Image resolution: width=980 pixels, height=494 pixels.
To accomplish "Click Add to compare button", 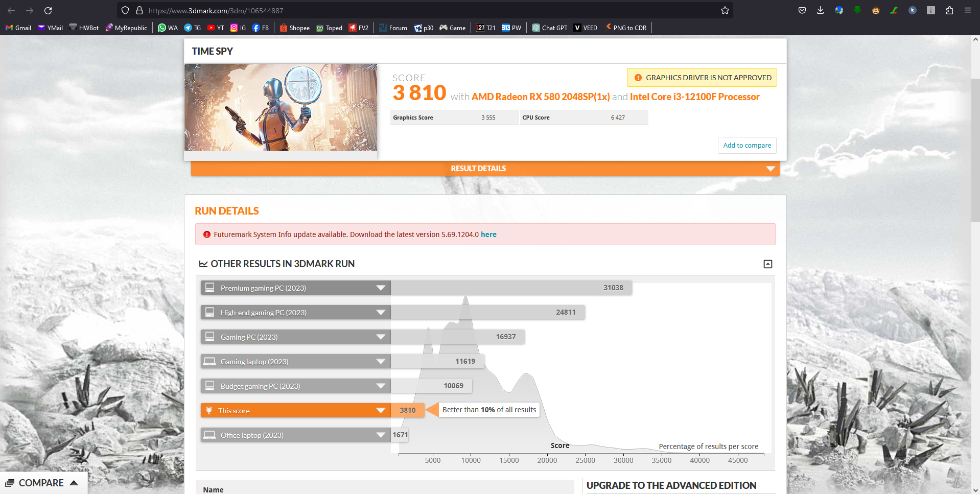I will click(747, 145).
